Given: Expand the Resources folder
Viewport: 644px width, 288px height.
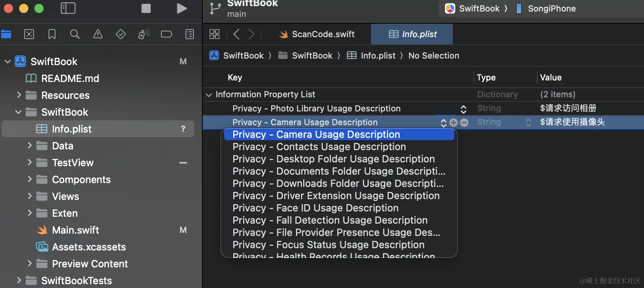Looking at the screenshot, I should click(19, 95).
